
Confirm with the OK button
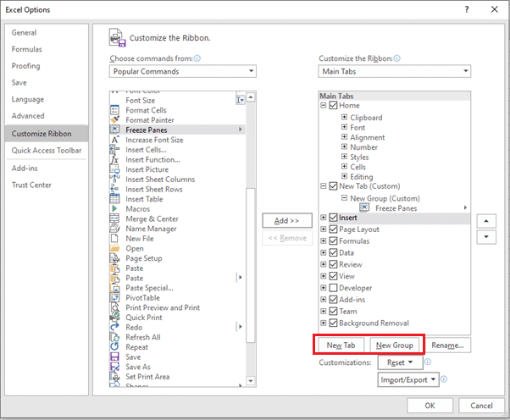(x=430, y=406)
